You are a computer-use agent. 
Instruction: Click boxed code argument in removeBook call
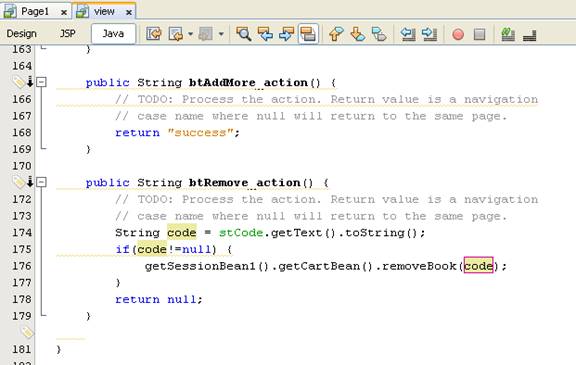[478, 265]
